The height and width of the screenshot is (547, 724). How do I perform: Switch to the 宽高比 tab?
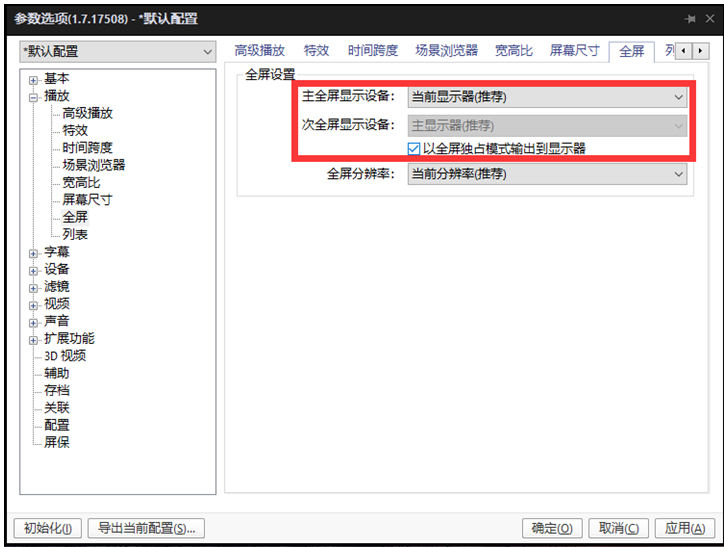(513, 51)
